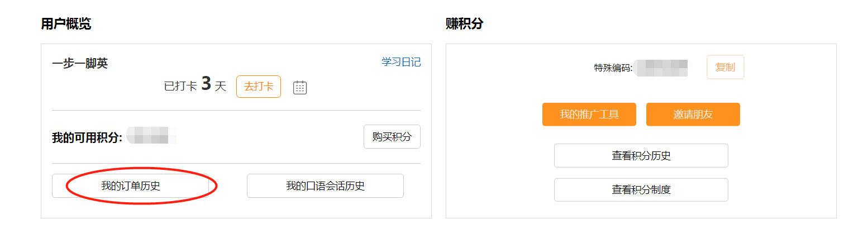Open 我的订单历史 order history
This screenshot has width=868, height=238.
tap(131, 186)
